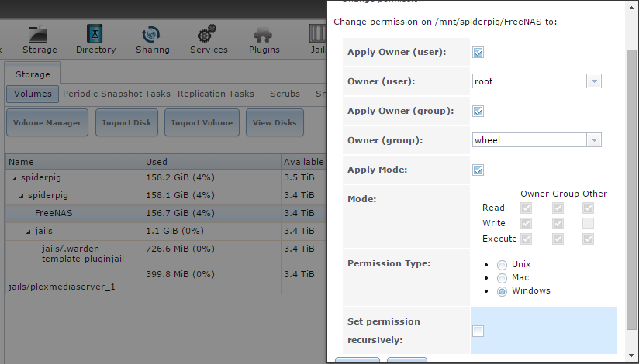Open the Jails toolbar icon
This screenshot has width=639, height=364.
(318, 36)
